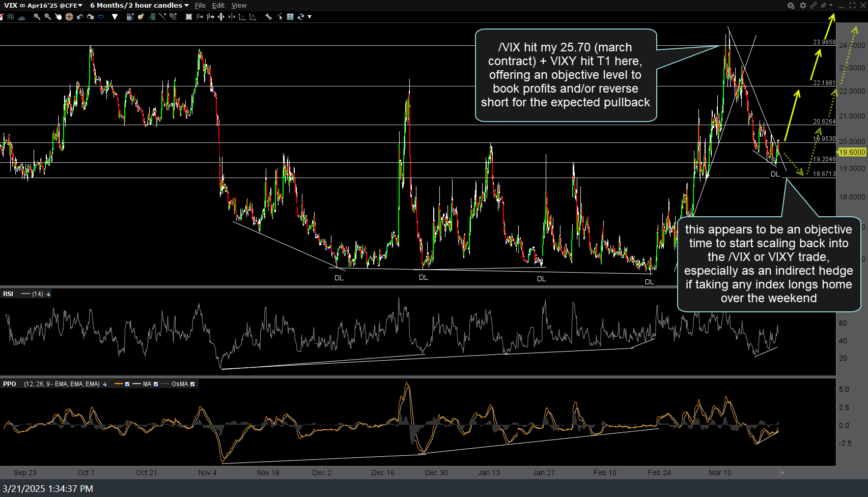The height and width of the screenshot is (497, 868).
Task: Click the refresh chart icon
Action: coord(300,17)
